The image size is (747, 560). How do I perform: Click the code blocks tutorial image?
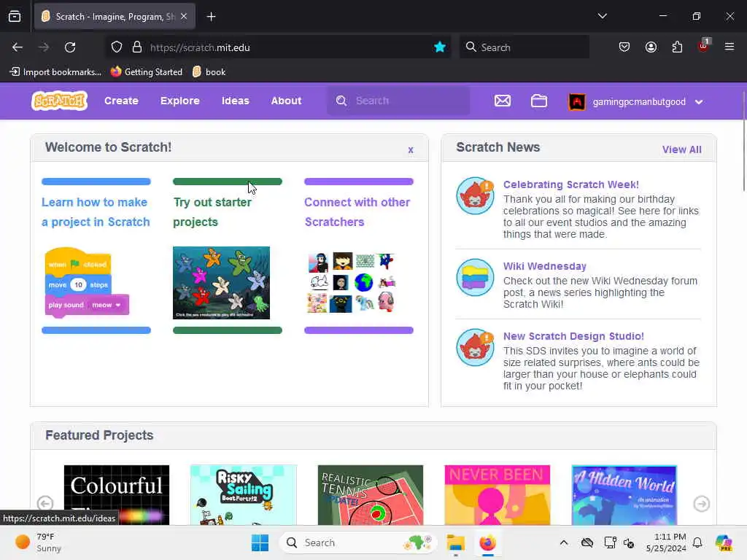(87, 282)
